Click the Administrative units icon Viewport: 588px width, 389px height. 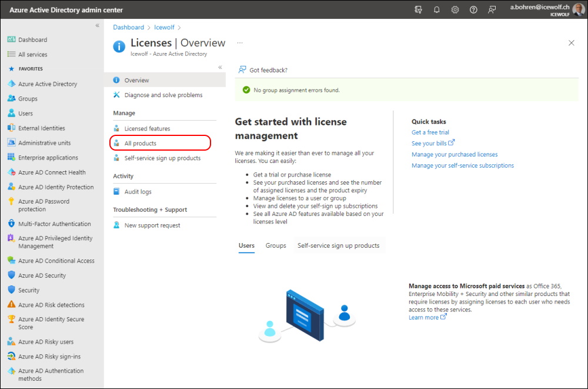11,142
